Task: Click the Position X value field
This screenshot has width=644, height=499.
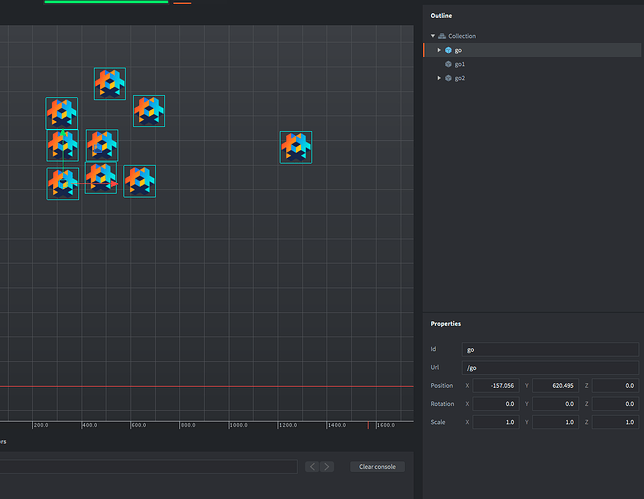Action: (495, 386)
